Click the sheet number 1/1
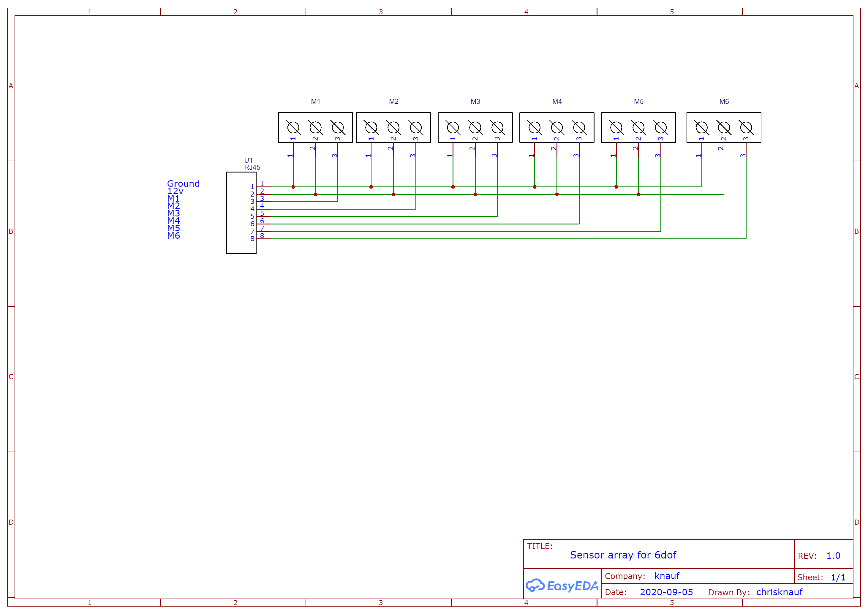The width and height of the screenshot is (868, 614). (x=838, y=577)
